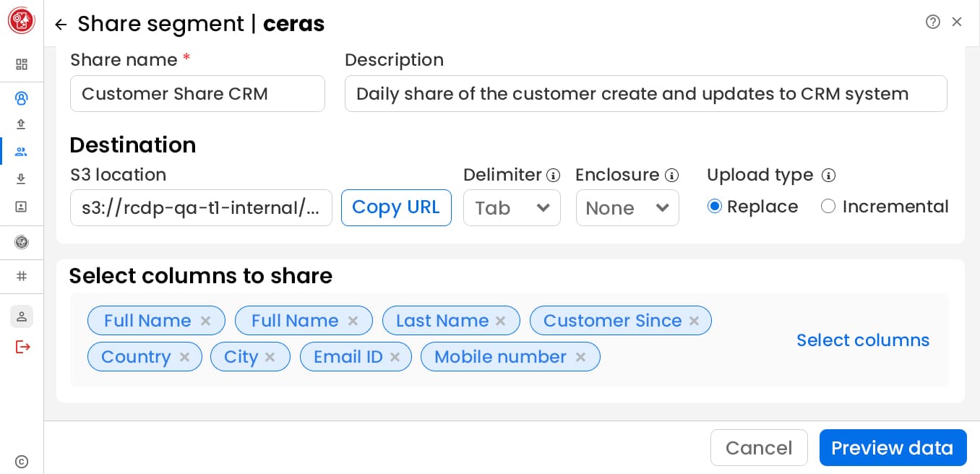Click the Copy URL button
Image resolution: width=980 pixels, height=474 pixels.
[x=396, y=207]
